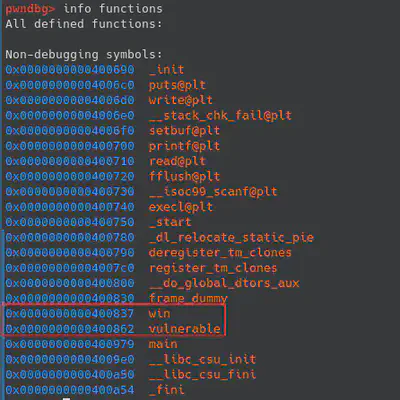Screen dimensions: 400x400
Task: Click the vulnerable function name
Action: (185, 329)
